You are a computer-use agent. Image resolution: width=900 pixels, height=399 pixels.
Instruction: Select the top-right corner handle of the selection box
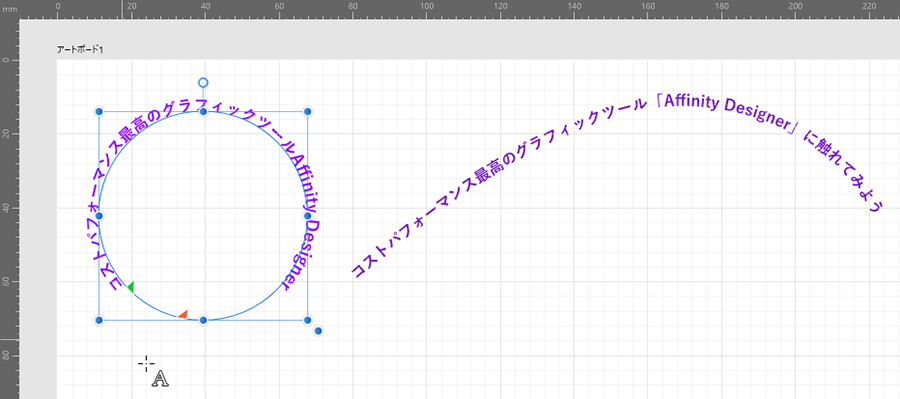[308, 111]
